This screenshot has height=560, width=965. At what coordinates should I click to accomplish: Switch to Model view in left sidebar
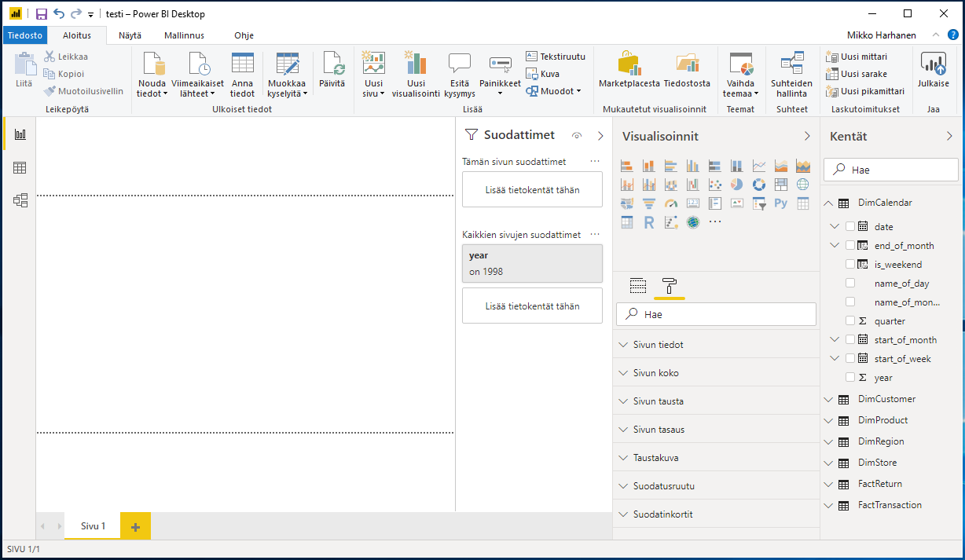click(20, 200)
